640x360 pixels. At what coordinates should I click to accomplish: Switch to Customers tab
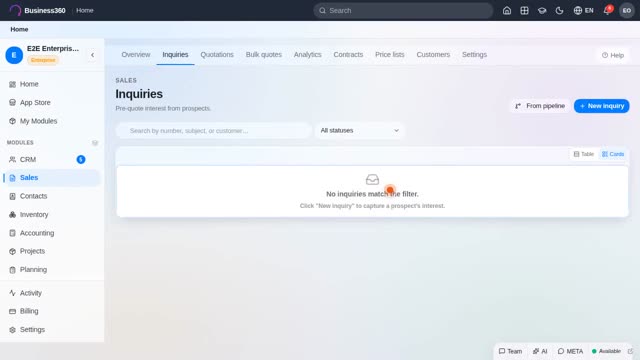click(433, 55)
